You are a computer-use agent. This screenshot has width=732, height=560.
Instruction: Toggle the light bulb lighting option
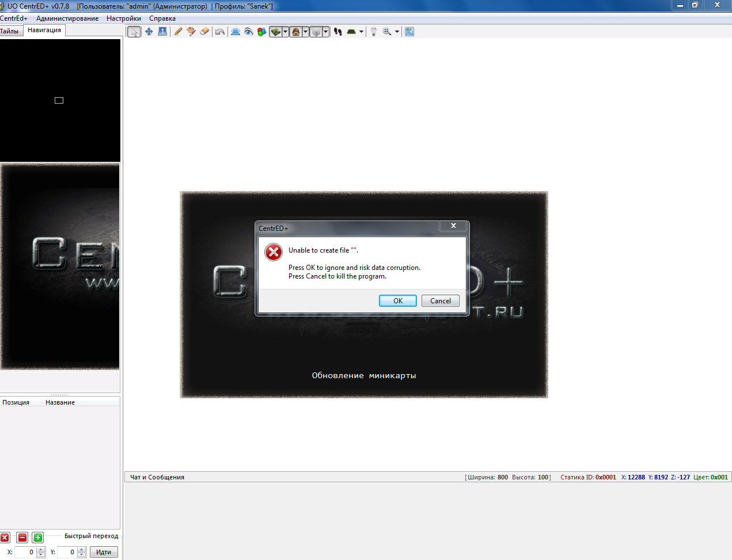click(x=374, y=32)
